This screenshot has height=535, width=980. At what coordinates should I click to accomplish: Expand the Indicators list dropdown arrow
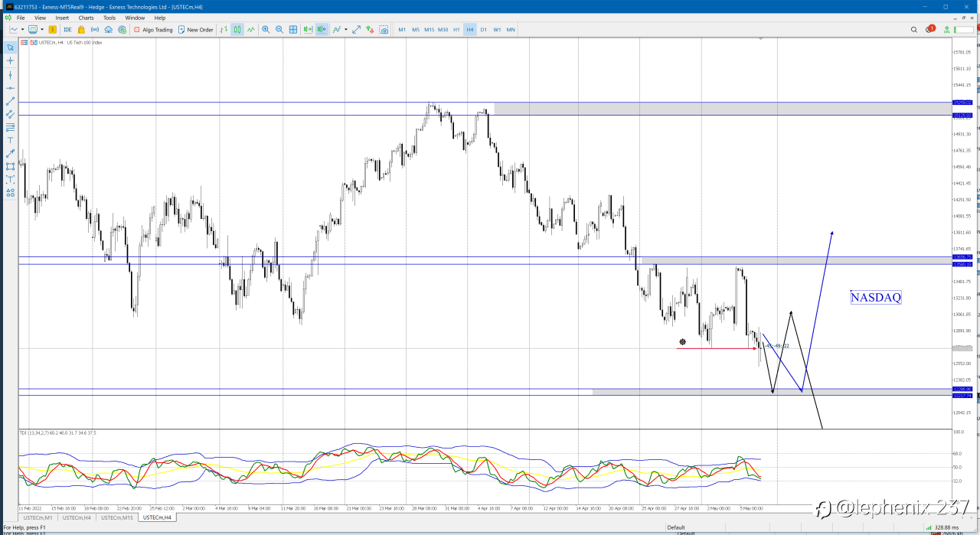(346, 30)
